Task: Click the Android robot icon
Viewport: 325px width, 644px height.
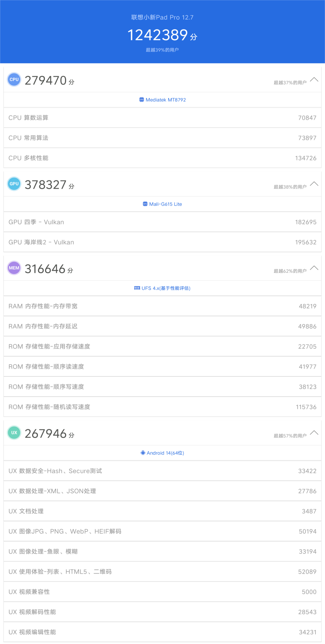Action: [x=143, y=453]
